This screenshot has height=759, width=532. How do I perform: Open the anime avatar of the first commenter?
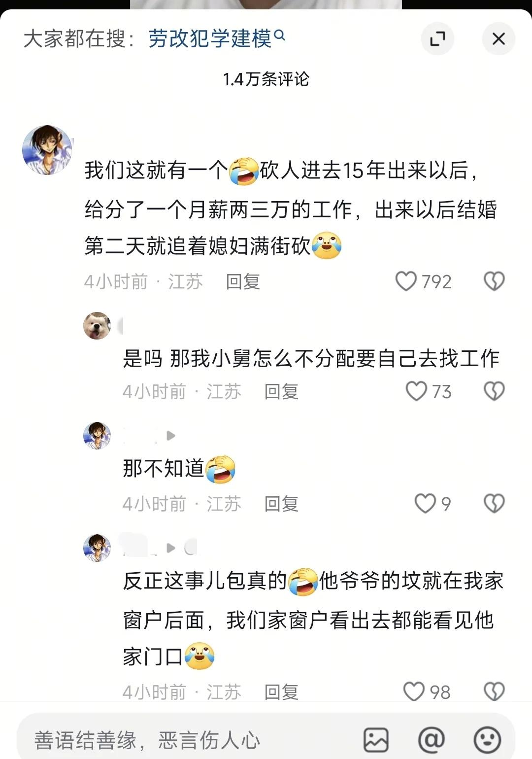47,149
